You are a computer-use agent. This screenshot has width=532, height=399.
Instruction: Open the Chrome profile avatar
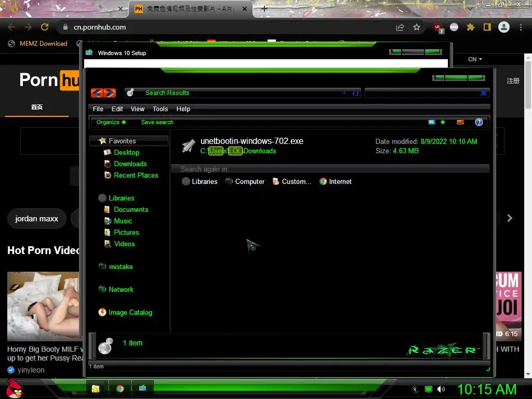click(504, 27)
